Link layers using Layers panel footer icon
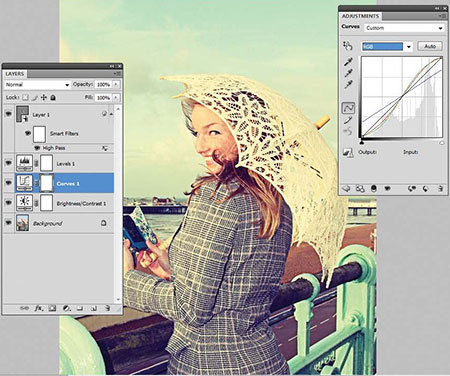This screenshot has height=376, width=450. pos(24,308)
